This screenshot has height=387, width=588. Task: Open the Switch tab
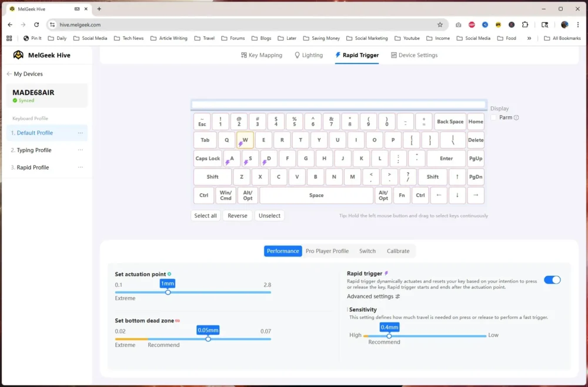point(367,251)
